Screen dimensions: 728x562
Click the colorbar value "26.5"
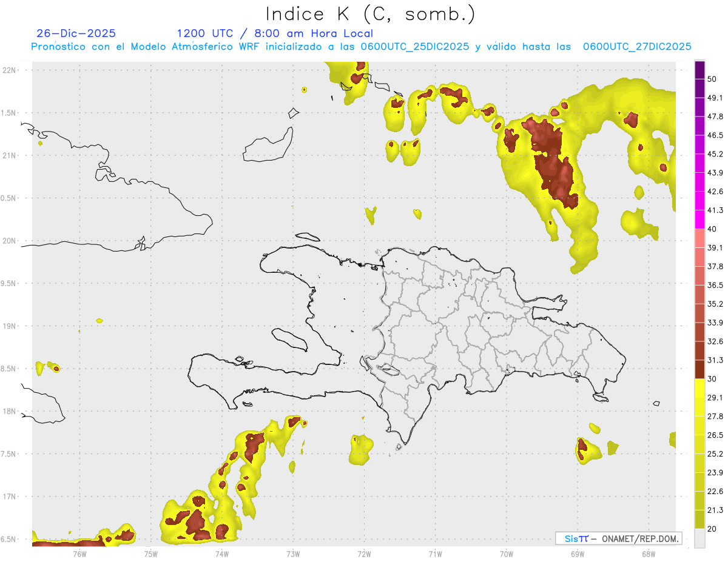[715, 435]
